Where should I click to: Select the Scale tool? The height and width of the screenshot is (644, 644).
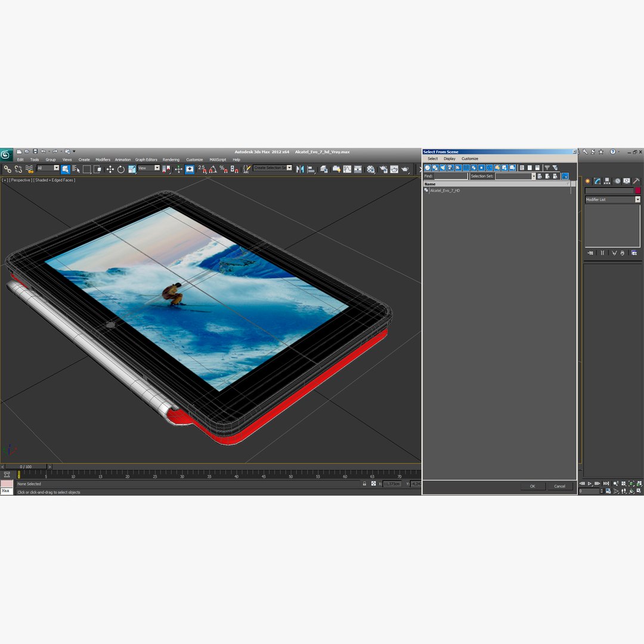coord(132,169)
